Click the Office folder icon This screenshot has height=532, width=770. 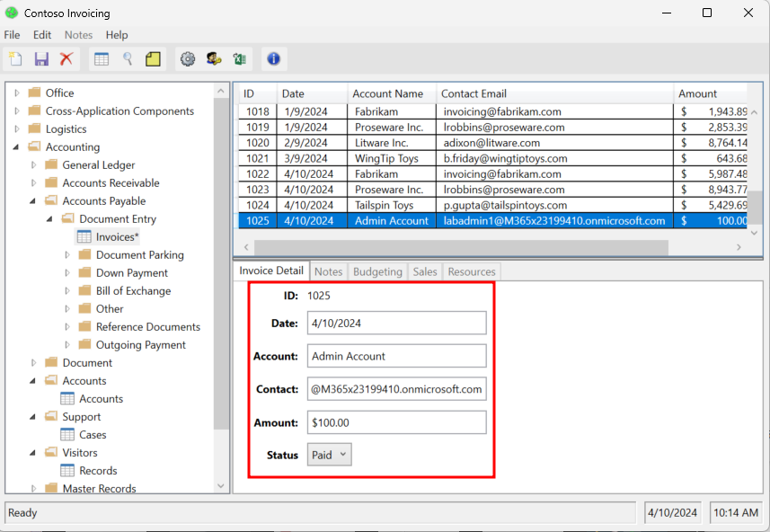pos(34,93)
